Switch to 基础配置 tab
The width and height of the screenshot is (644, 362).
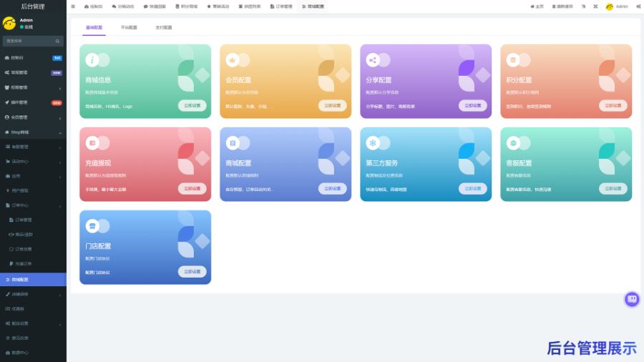tap(94, 27)
